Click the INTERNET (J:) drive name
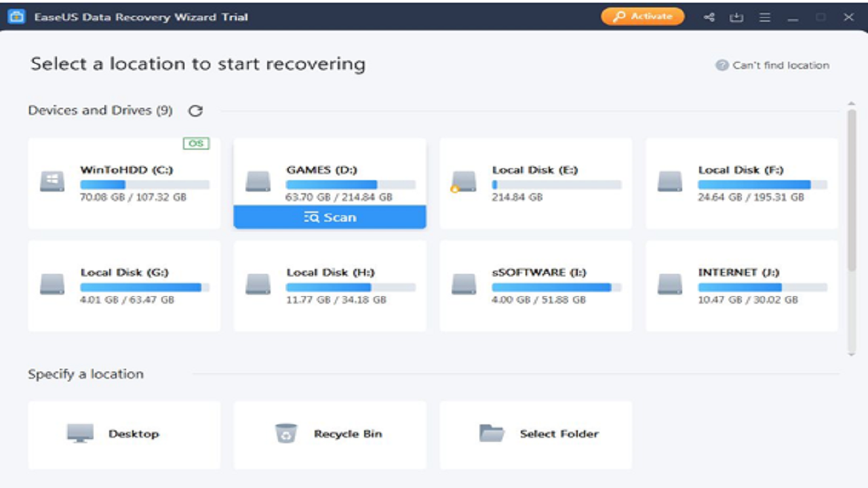This screenshot has height=488, width=868. [x=738, y=272]
